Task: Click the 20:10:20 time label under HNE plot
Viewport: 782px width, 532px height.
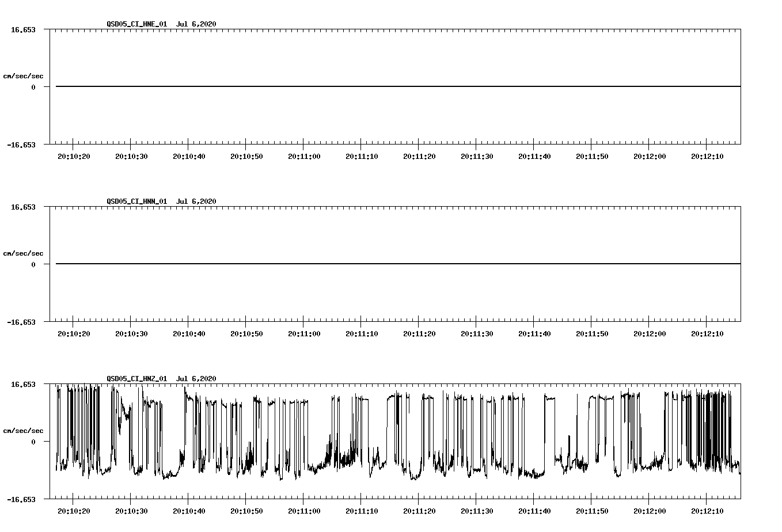Action: pyautogui.click(x=74, y=156)
